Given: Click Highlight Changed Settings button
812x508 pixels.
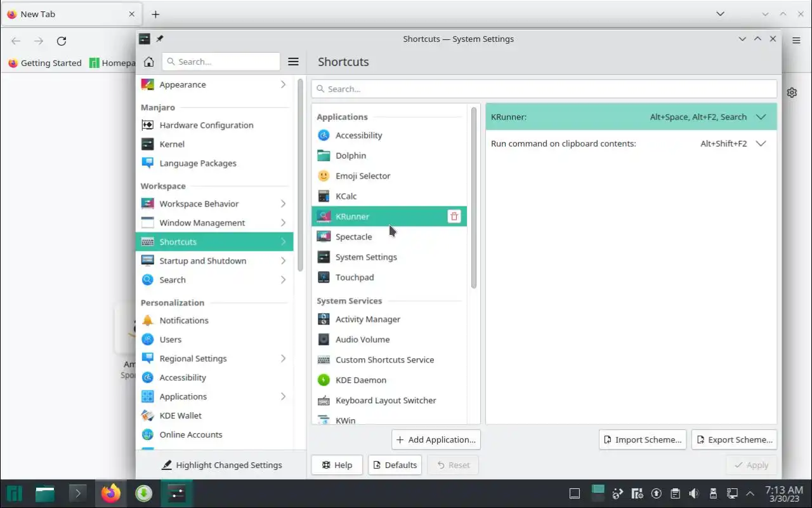Looking at the screenshot, I should click(221, 465).
